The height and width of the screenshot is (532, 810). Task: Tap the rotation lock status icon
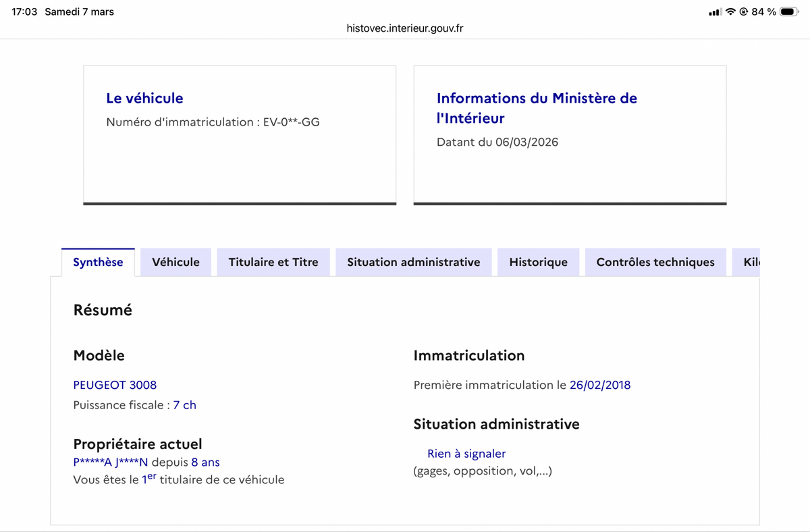tap(744, 12)
